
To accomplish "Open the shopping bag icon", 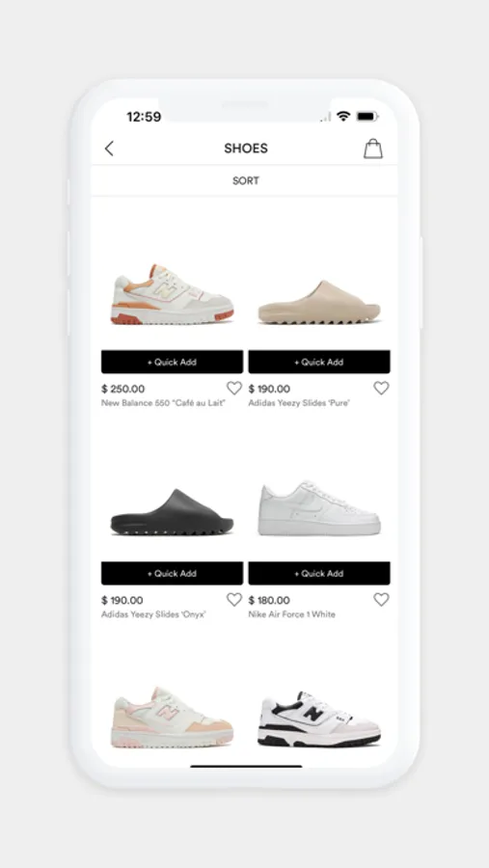I will tap(372, 149).
